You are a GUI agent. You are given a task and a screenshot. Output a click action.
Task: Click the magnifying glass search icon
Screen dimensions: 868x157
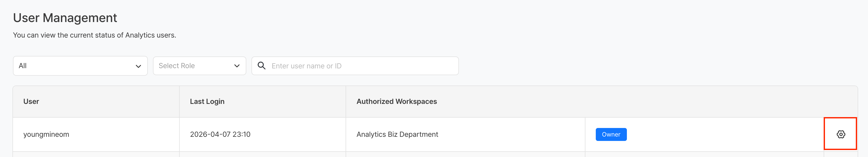pyautogui.click(x=262, y=66)
